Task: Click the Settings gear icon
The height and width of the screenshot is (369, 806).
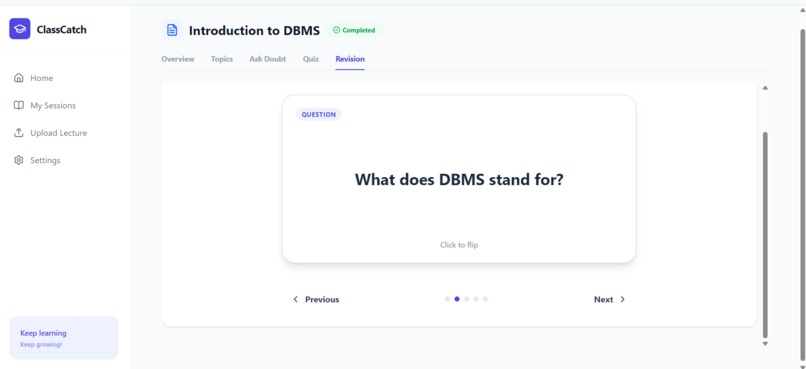Action: (x=19, y=160)
